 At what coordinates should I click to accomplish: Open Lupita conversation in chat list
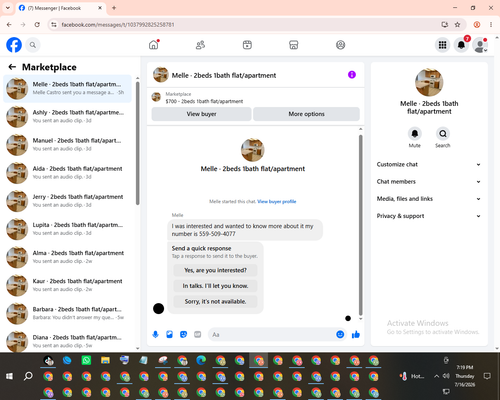pyautogui.click(x=68, y=229)
